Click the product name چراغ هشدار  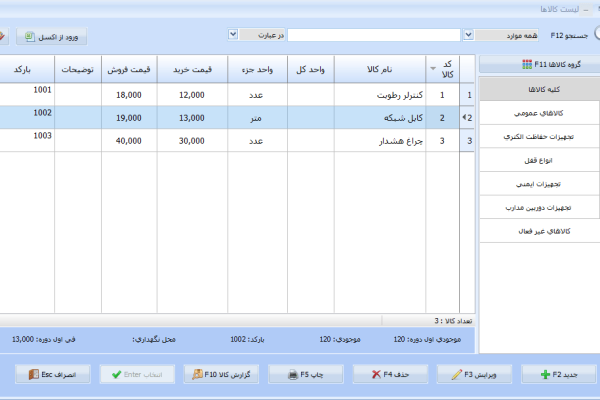click(x=401, y=141)
